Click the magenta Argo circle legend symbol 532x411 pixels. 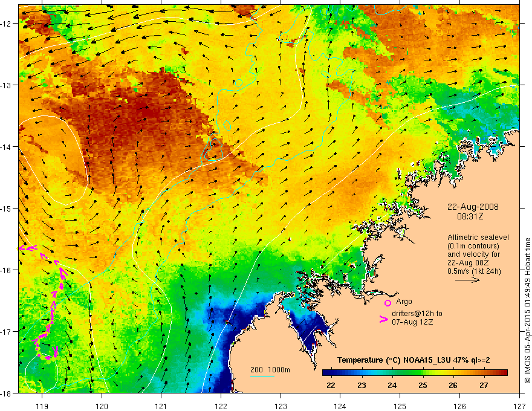tap(388, 303)
